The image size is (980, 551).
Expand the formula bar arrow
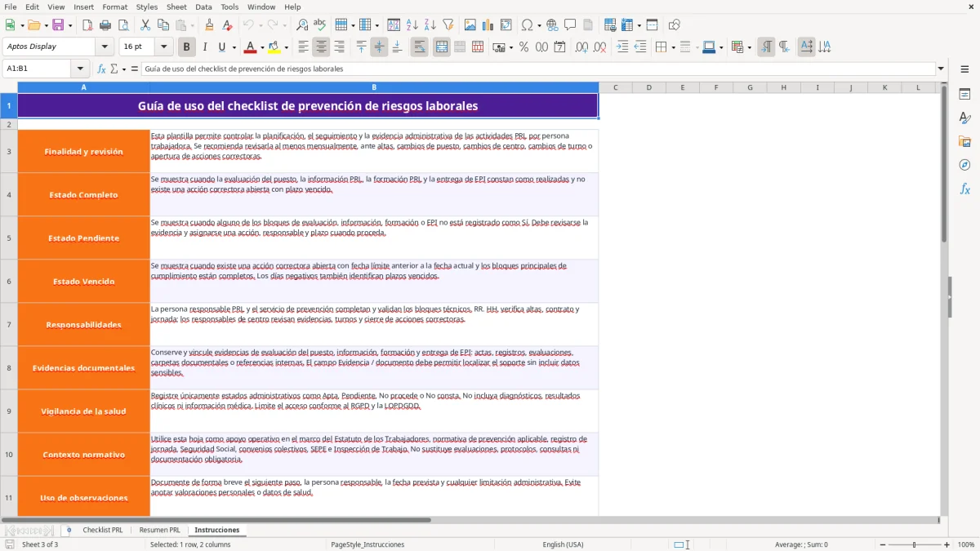pyautogui.click(x=941, y=69)
